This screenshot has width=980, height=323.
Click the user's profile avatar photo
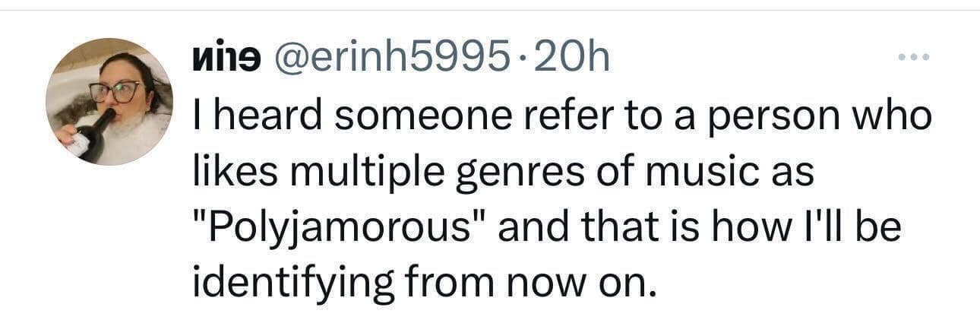[109, 101]
